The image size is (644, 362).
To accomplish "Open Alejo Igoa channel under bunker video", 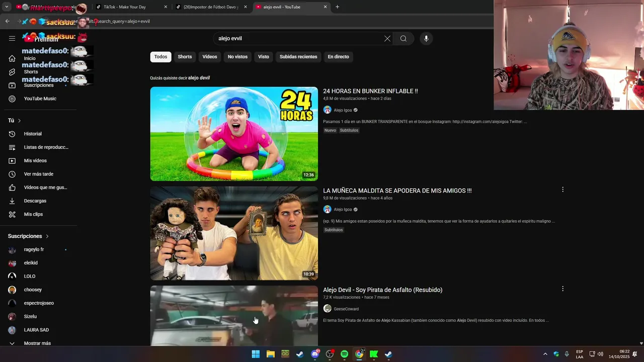I will point(343,110).
